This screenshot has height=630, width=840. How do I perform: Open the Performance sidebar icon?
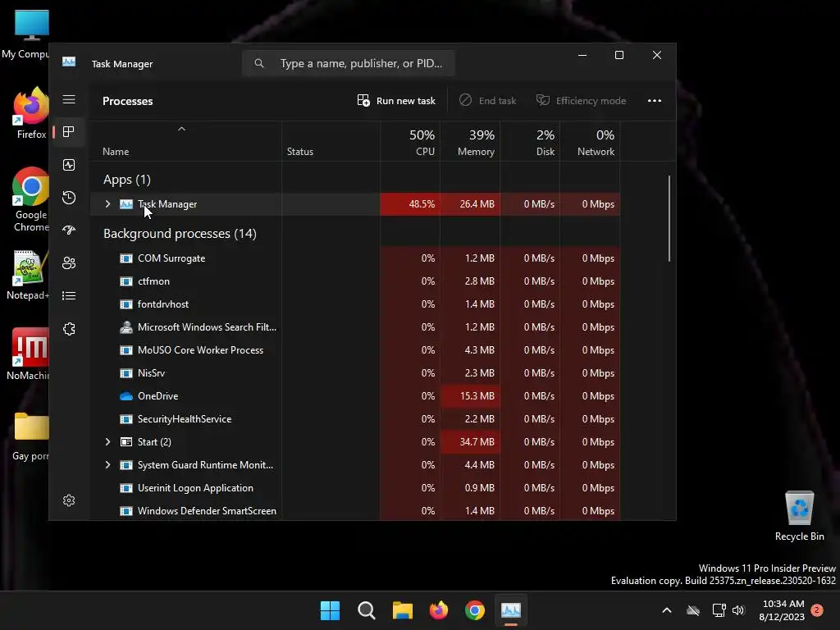point(69,165)
